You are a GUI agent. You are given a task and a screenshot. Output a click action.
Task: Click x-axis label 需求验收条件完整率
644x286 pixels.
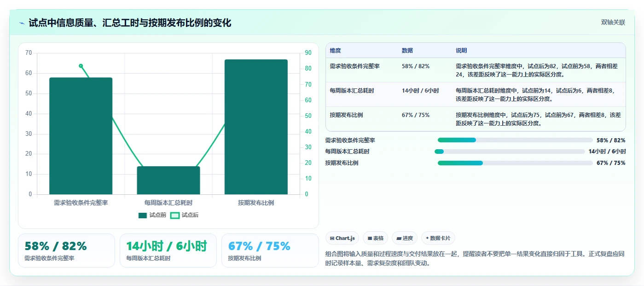81,203
